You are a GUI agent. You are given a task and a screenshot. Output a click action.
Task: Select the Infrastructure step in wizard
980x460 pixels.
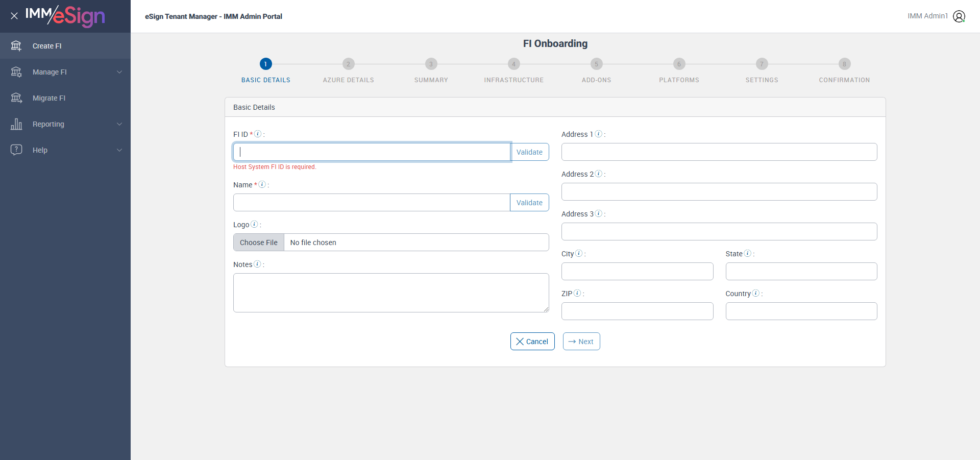tap(513, 64)
